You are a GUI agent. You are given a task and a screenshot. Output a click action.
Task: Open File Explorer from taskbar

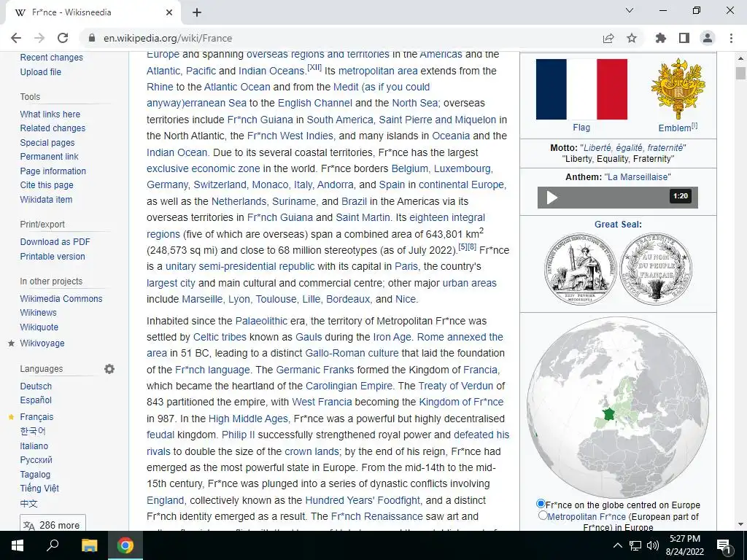coord(89,545)
